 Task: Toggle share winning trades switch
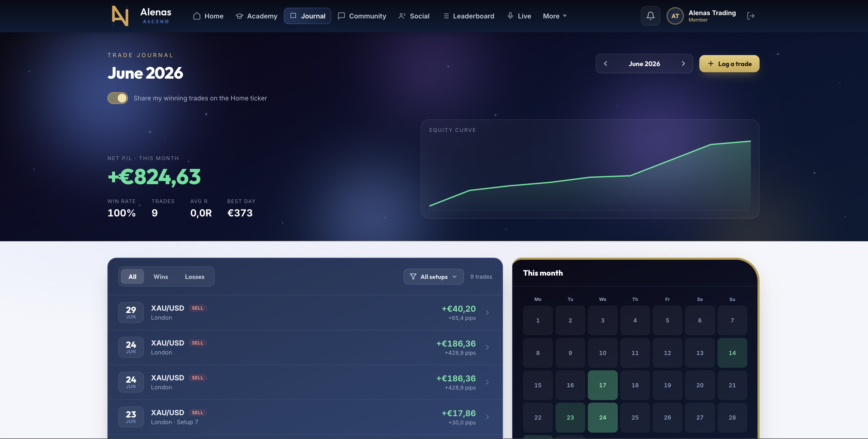tap(118, 98)
